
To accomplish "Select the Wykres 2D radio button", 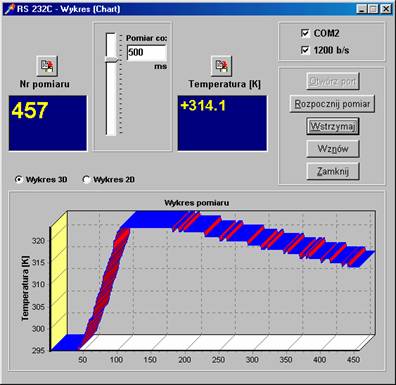I will coord(86,180).
